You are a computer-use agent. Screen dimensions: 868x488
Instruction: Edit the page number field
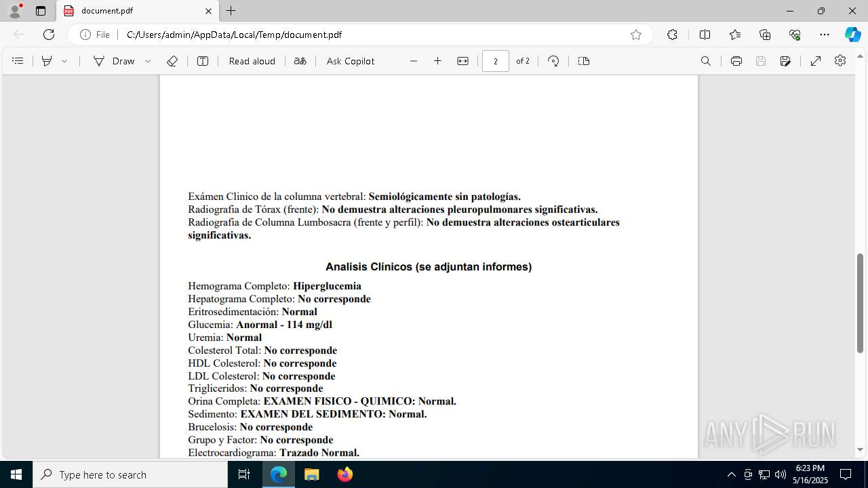pyautogui.click(x=496, y=61)
